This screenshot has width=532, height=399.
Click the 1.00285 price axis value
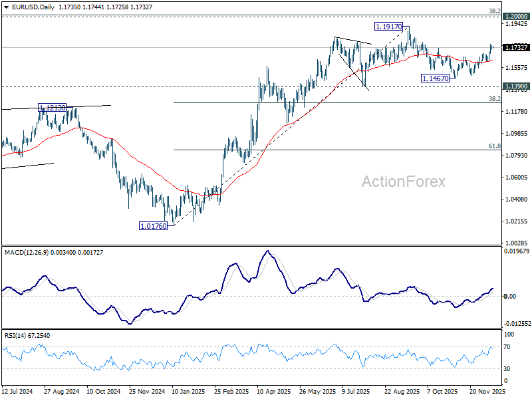(517, 243)
